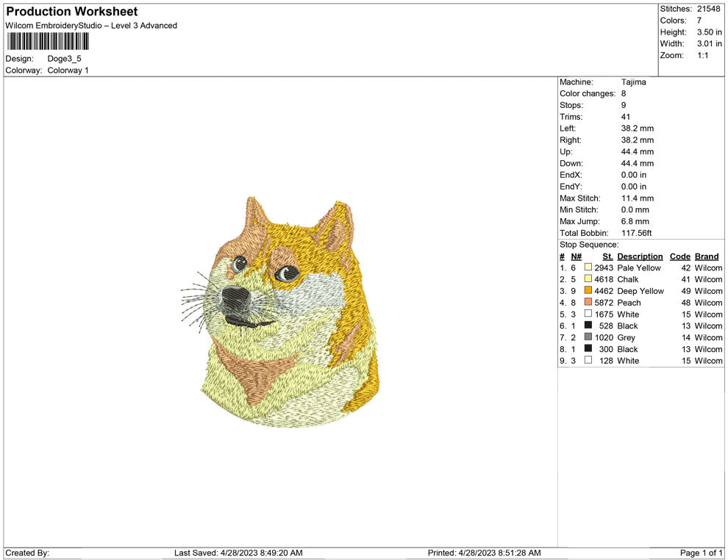The image size is (728, 560).
Task: Click the 'Created By:' footer label
Action: [x=27, y=553]
